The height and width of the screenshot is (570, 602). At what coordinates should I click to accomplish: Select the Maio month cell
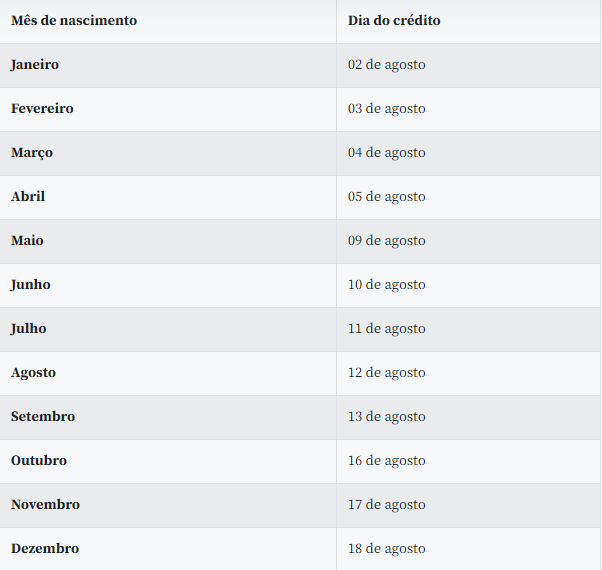27,241
